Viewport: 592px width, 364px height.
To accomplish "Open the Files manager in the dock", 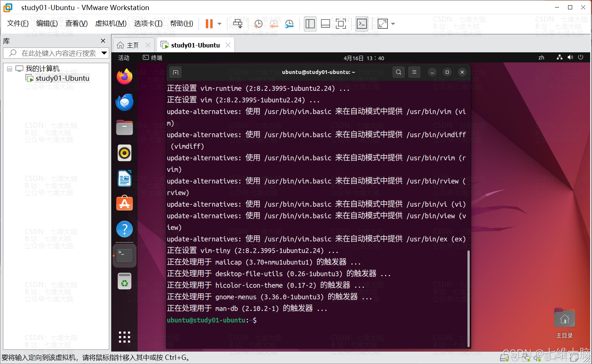I will point(125,128).
